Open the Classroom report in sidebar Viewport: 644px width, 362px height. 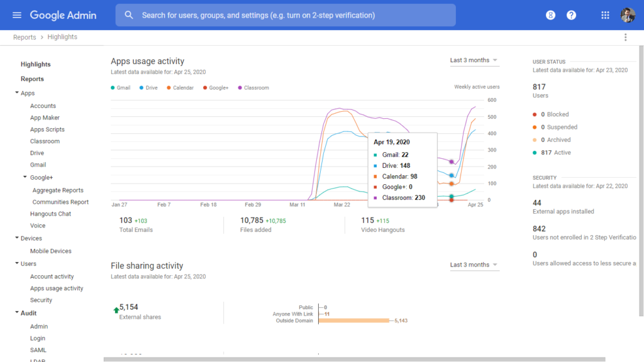click(45, 141)
